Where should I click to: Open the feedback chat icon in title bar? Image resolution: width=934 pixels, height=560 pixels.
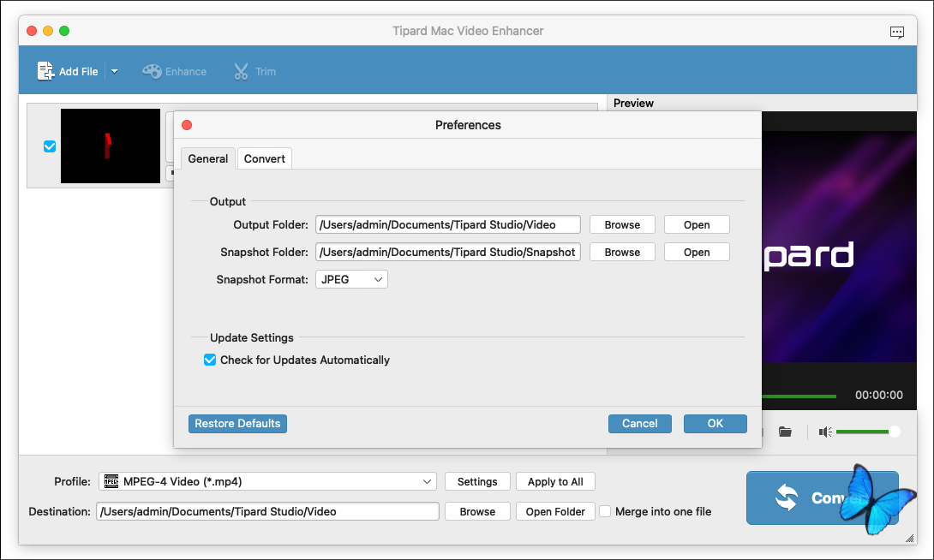896,33
